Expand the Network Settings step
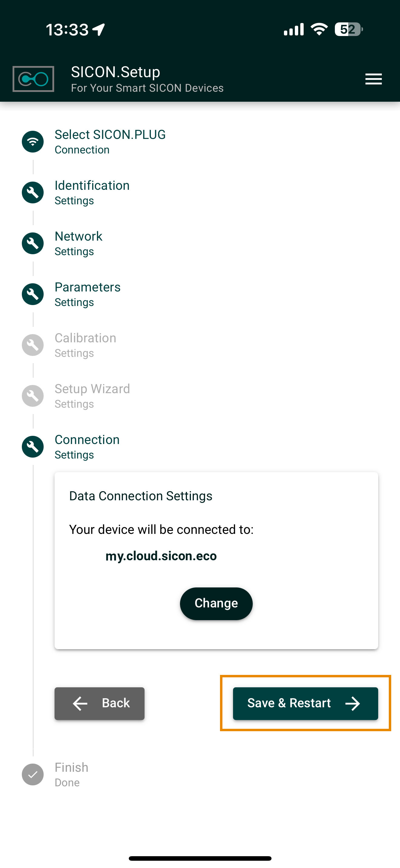Screen dimensions: 400x868 (78, 243)
